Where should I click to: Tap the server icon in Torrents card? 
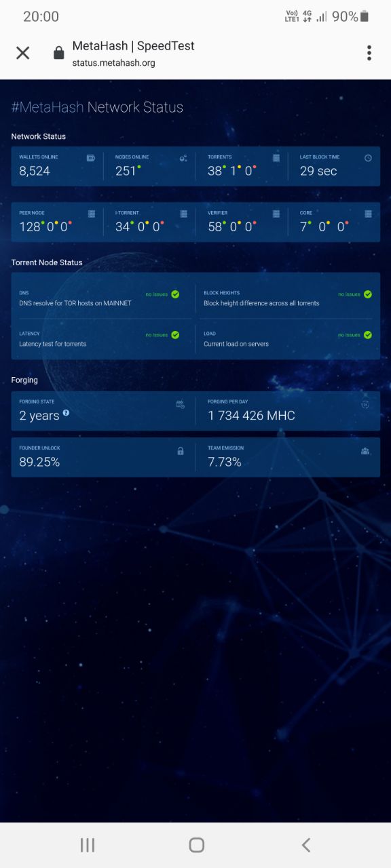pyautogui.click(x=276, y=158)
